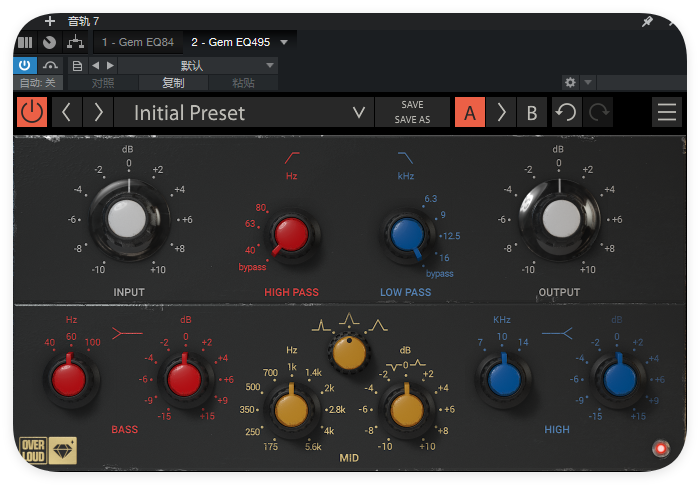Go to previous host preset with left triangle
The image size is (700, 485).
click(96, 66)
